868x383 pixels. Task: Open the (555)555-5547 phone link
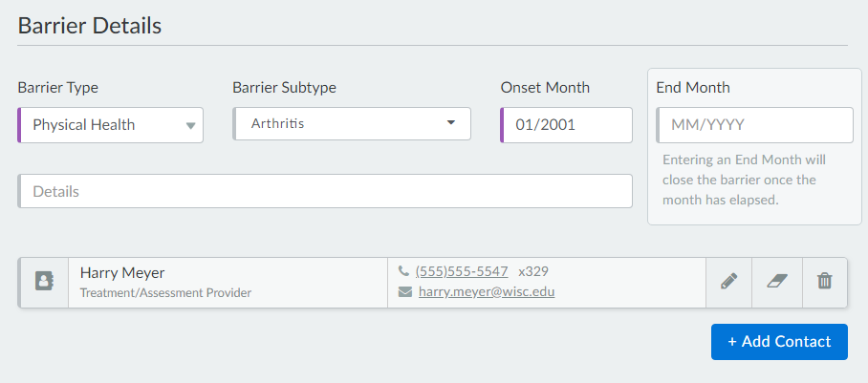(x=461, y=271)
